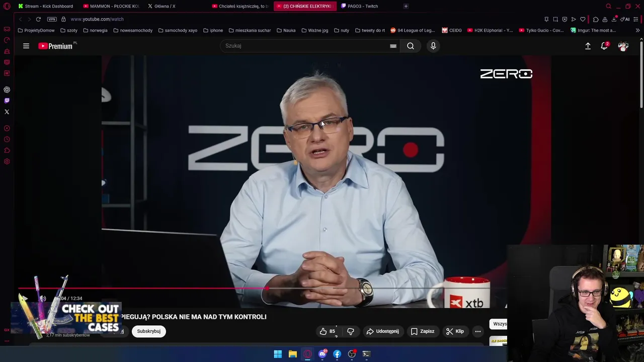Open tweety do rt bookmark folder
Image resolution: width=644 pixels, height=362 pixels.
tap(370, 30)
